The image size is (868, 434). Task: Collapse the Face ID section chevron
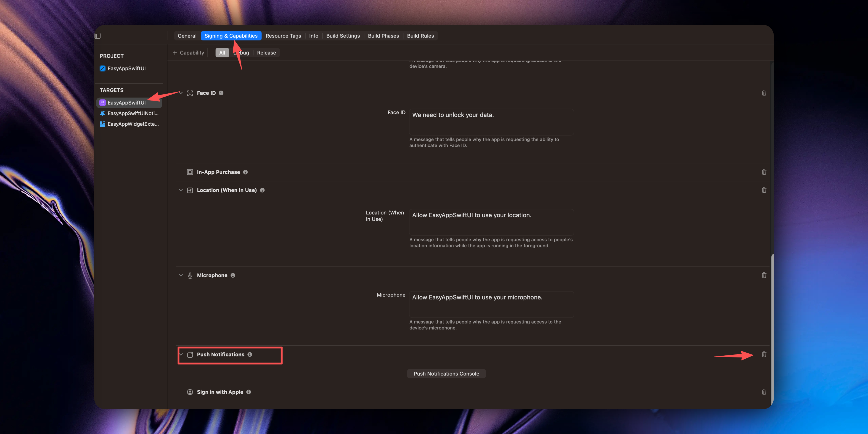coord(181,93)
